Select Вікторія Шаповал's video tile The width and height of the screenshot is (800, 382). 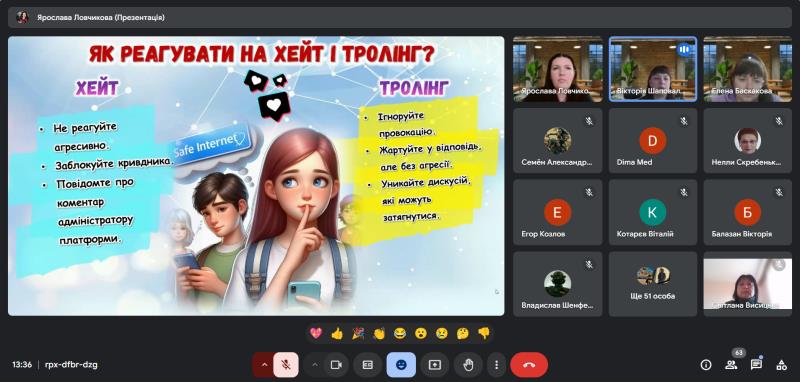point(653,69)
